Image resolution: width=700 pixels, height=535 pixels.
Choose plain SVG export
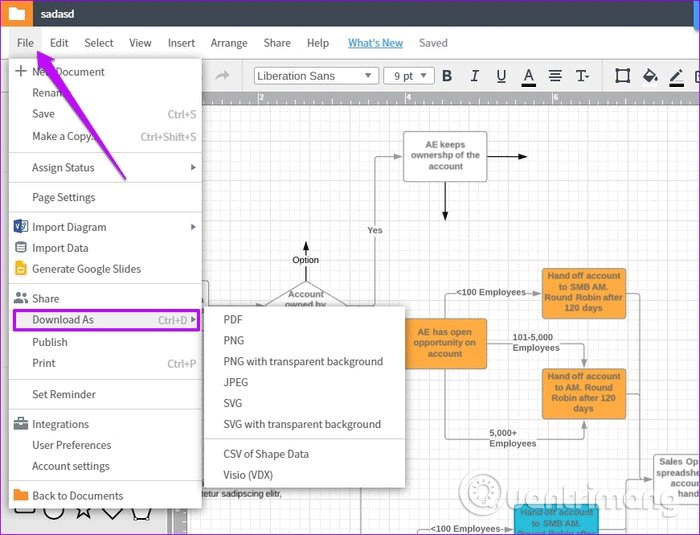pos(304,403)
